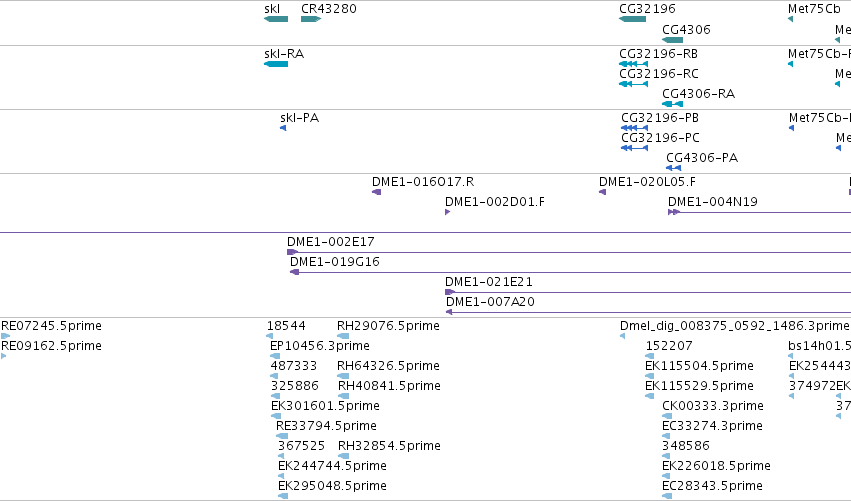Click the 348586 feature label
The image size is (851, 501).
point(685,446)
